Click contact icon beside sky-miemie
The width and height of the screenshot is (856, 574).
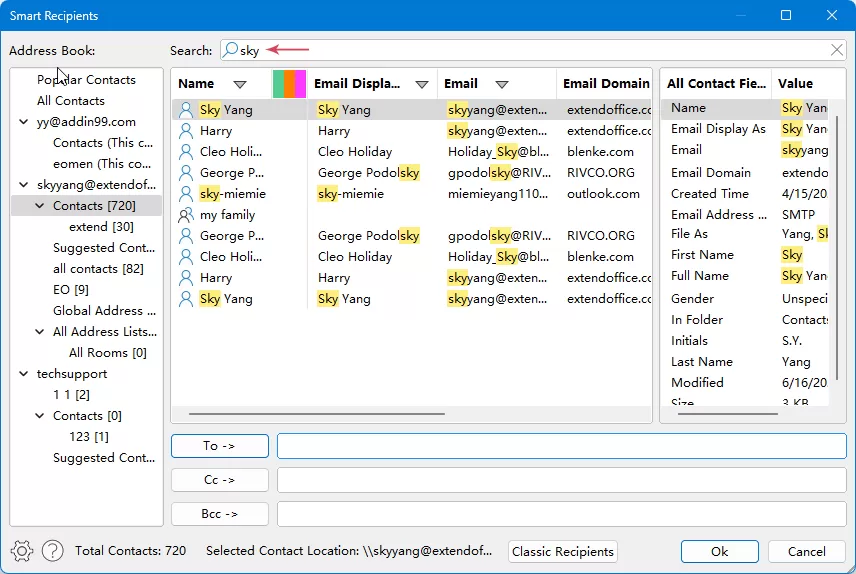[186, 194]
